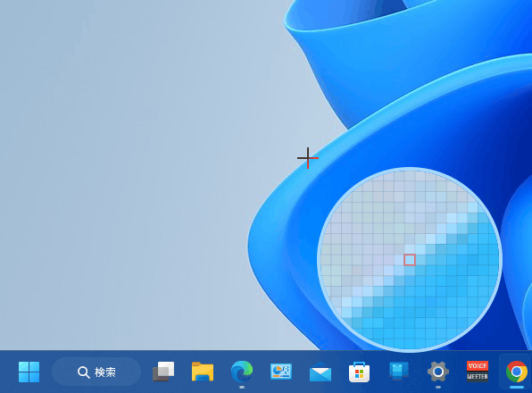Open the Control Panel taskbar icon
The width and height of the screenshot is (532, 393).
click(x=281, y=372)
